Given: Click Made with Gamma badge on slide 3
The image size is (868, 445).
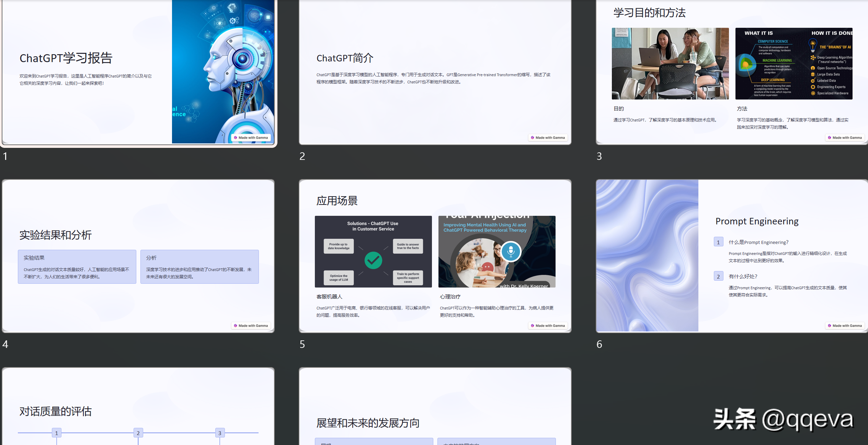Looking at the screenshot, I should tap(845, 138).
